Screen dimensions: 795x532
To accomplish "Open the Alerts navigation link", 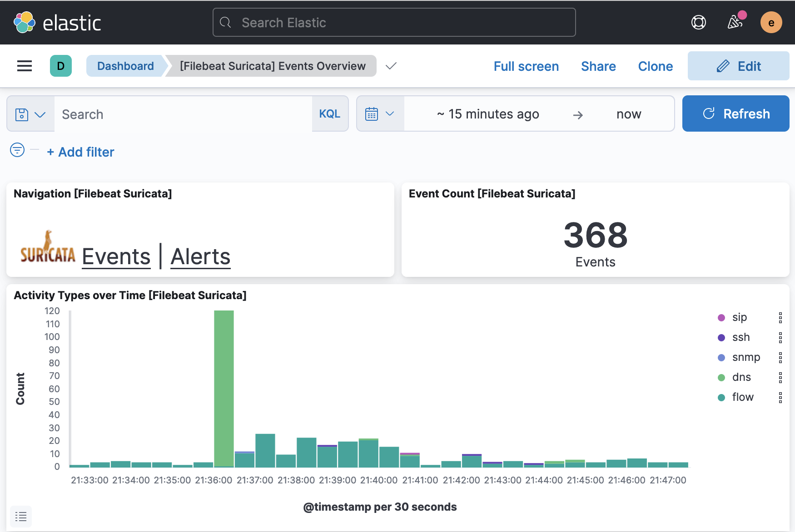I will click(200, 256).
